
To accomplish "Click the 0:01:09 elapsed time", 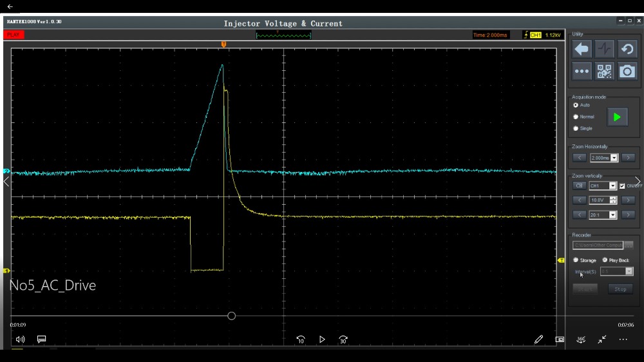I will pyautogui.click(x=17, y=325).
